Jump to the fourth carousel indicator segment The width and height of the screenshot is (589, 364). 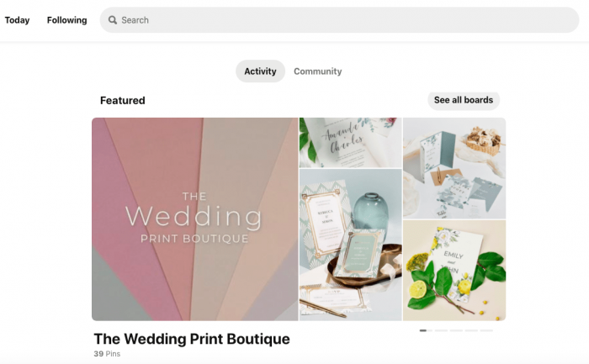click(x=471, y=330)
